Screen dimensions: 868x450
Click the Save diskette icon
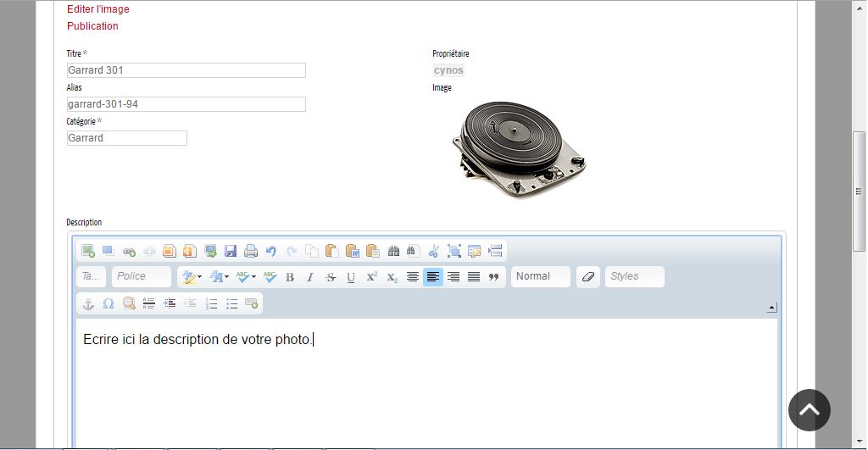coord(231,251)
